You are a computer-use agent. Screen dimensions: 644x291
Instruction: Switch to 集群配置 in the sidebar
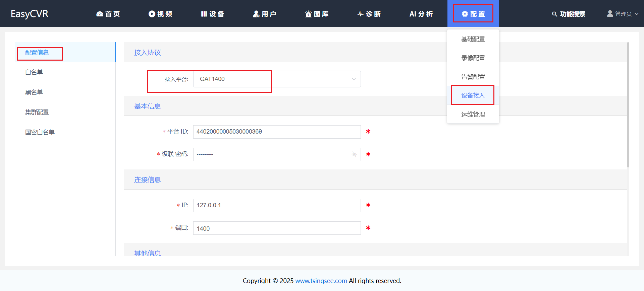37,112
